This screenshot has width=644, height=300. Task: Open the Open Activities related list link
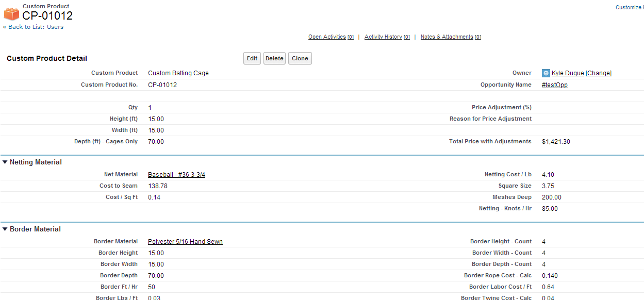pyautogui.click(x=327, y=37)
